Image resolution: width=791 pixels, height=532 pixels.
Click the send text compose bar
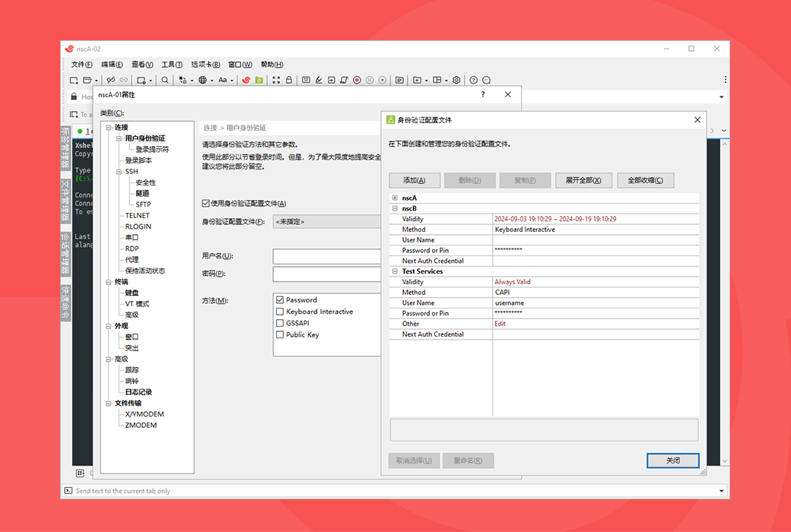[396, 491]
